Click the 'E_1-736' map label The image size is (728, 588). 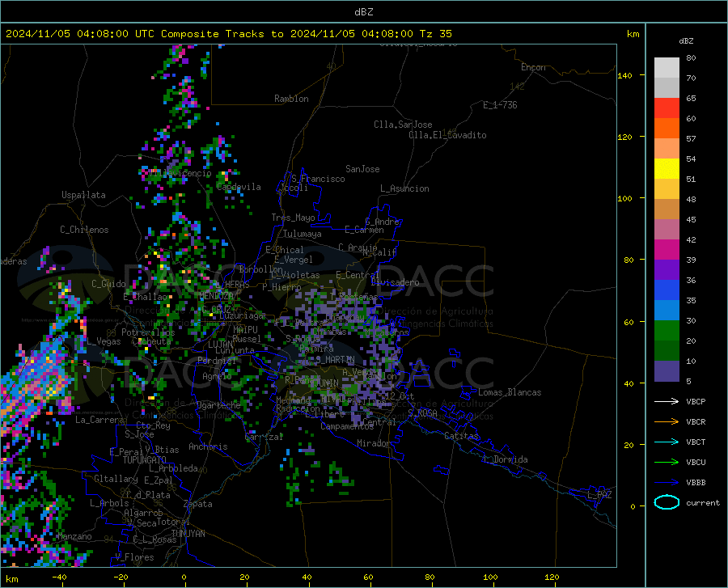pyautogui.click(x=500, y=105)
